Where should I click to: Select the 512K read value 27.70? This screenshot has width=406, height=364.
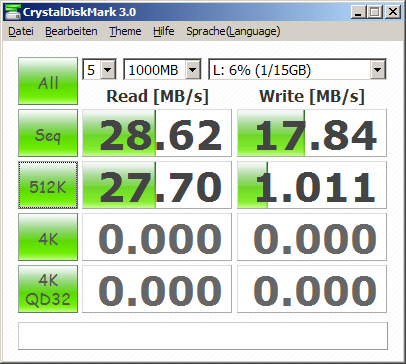tap(157, 185)
